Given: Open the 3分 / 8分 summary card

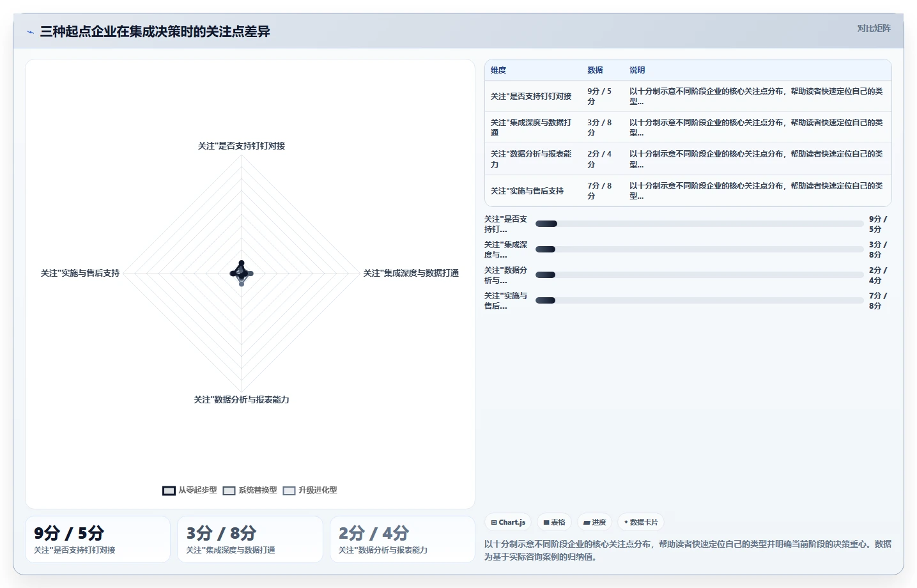Looking at the screenshot, I should (x=250, y=539).
